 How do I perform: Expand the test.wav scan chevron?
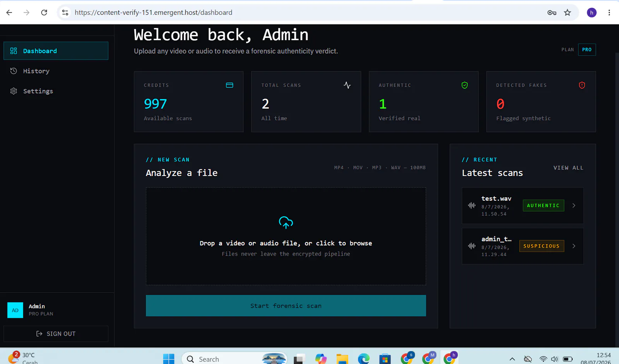click(x=574, y=205)
